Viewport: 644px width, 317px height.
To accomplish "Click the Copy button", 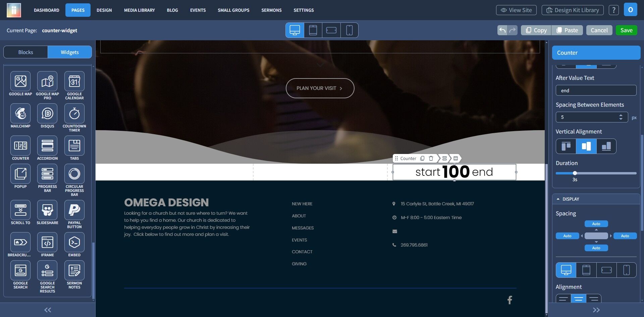I will coord(536,30).
